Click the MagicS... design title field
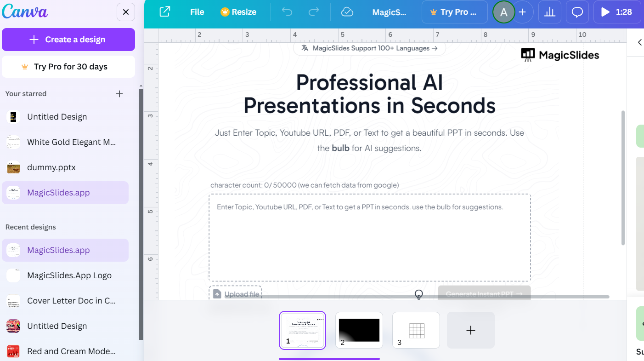 pos(389,12)
